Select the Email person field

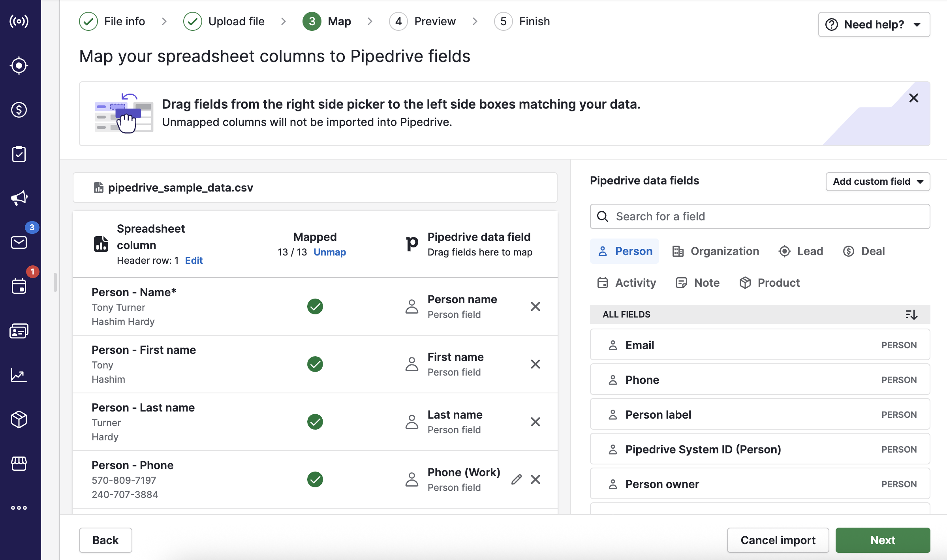tap(760, 345)
